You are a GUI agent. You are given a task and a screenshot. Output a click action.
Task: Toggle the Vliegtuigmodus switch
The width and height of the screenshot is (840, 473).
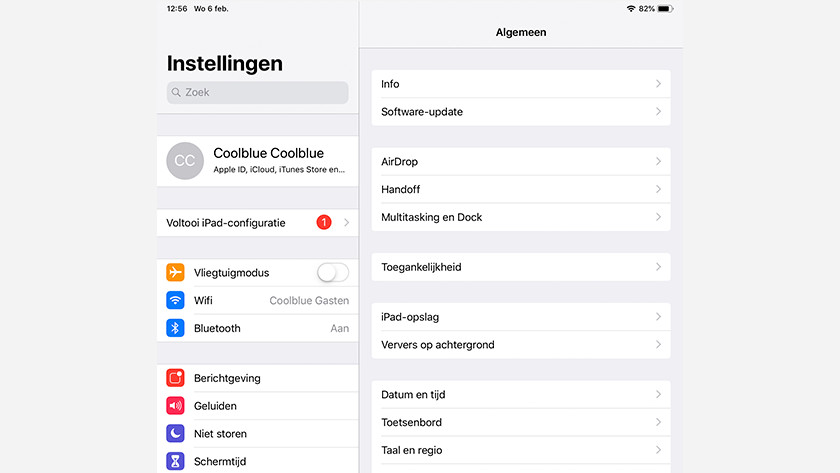point(333,273)
